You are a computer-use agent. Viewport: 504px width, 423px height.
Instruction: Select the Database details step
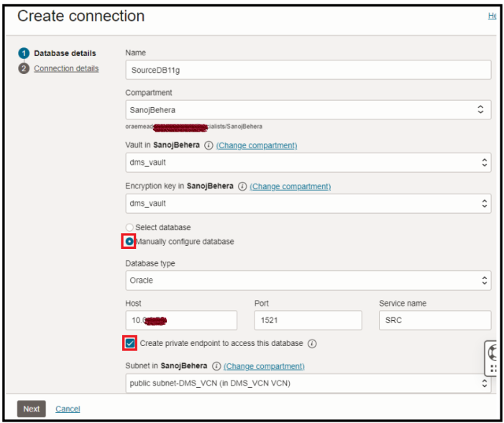(65, 53)
